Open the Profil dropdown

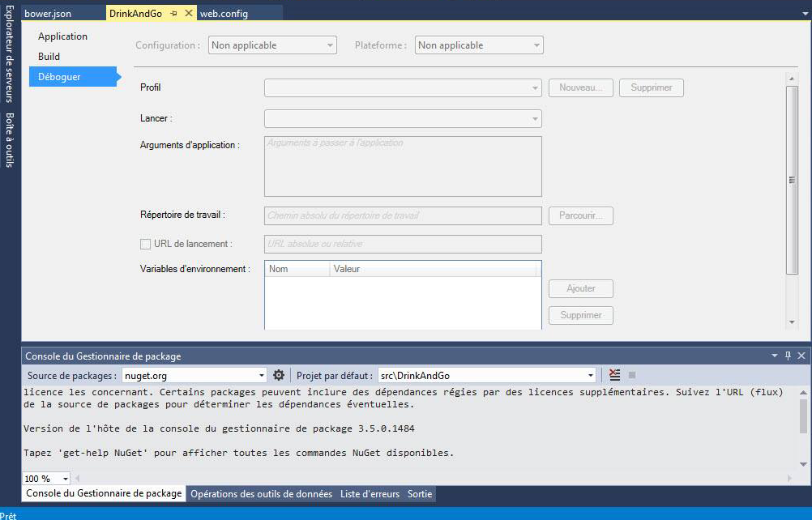[x=403, y=88]
